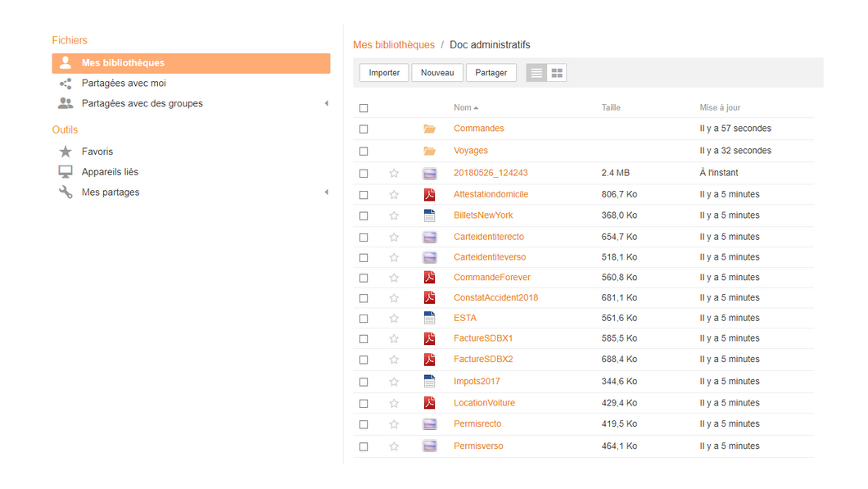The width and height of the screenshot is (868, 489).
Task: Click the Commandes folder icon
Action: (429, 129)
